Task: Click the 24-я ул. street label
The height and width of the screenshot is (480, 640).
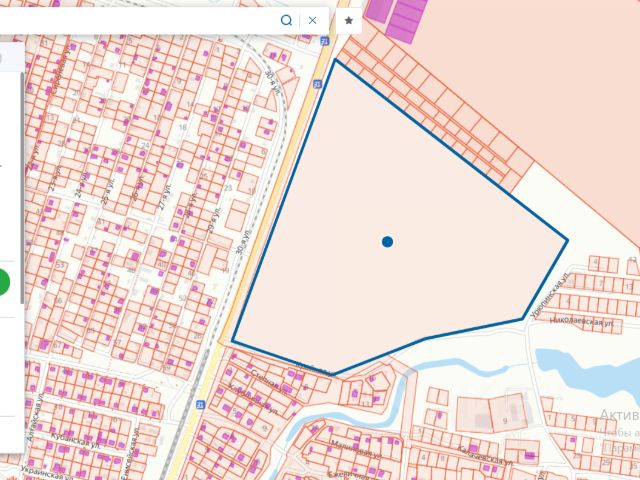Action: [81, 184]
